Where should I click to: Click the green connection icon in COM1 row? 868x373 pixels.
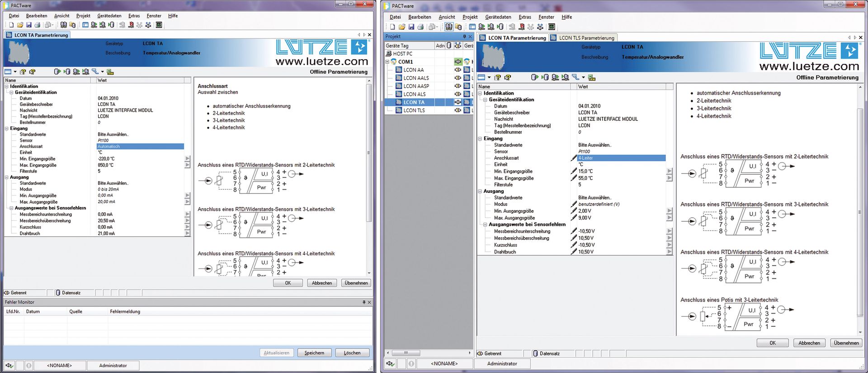tap(458, 62)
